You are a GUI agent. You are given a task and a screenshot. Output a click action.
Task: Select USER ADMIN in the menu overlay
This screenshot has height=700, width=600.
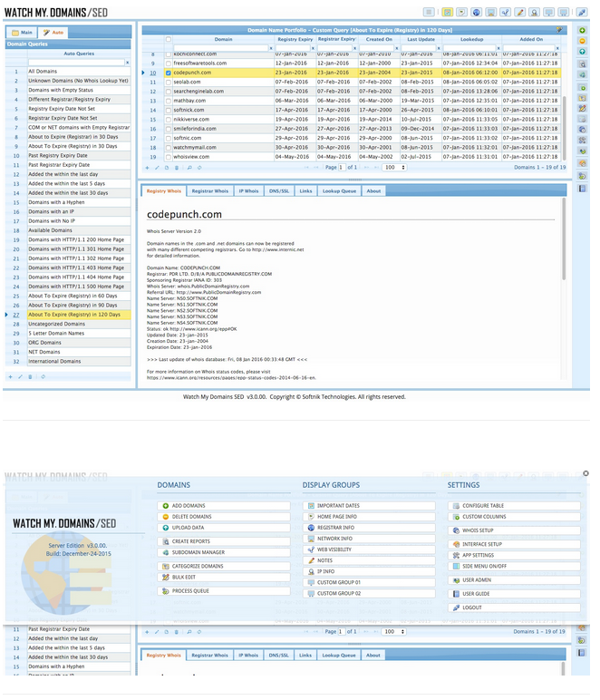click(514, 580)
